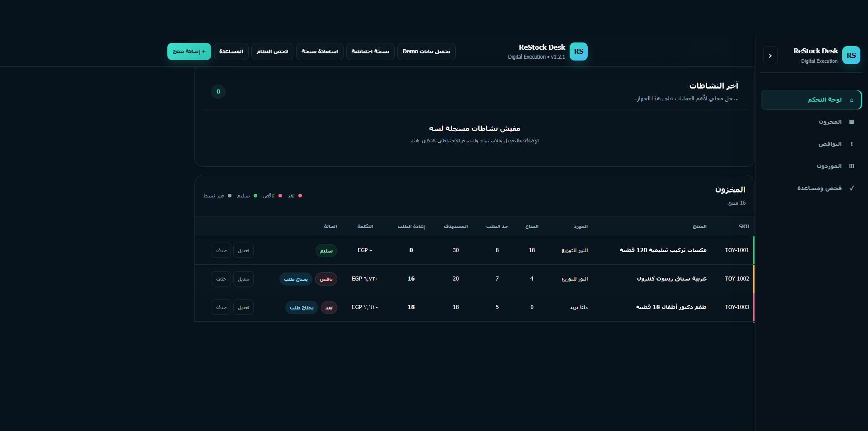Click the المورد supplier column header
This screenshot has height=431, width=868.
[580, 226]
